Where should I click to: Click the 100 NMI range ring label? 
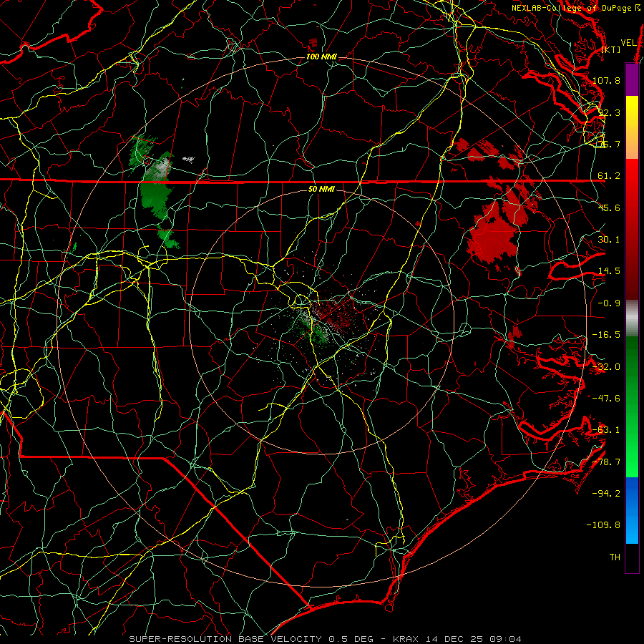tap(321, 57)
